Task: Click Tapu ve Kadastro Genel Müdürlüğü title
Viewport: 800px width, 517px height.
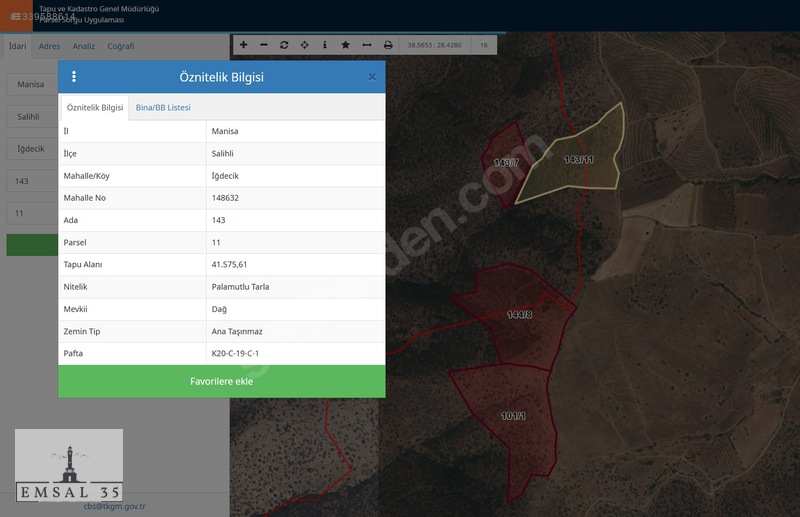Action: 99,9
